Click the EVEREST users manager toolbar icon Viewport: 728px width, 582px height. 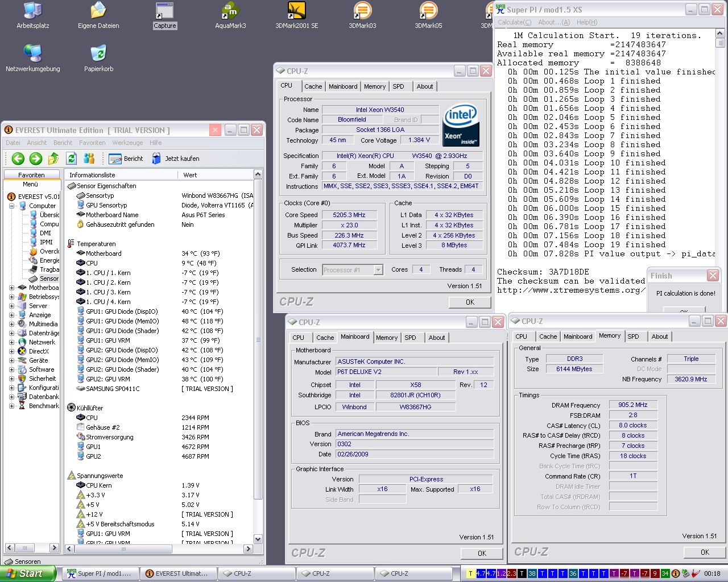point(89,159)
